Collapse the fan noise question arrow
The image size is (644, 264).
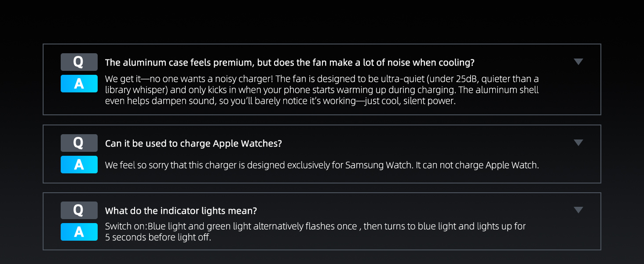point(578,62)
